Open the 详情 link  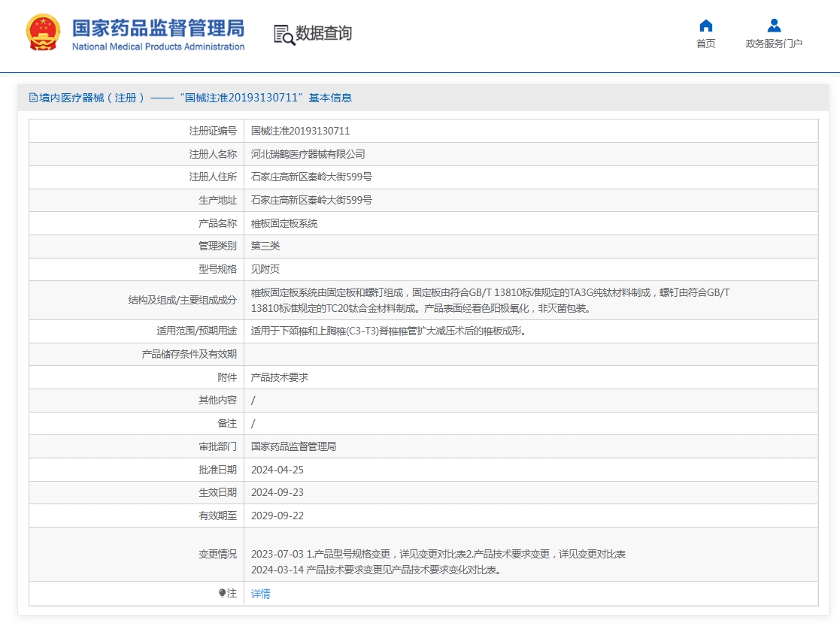260,594
